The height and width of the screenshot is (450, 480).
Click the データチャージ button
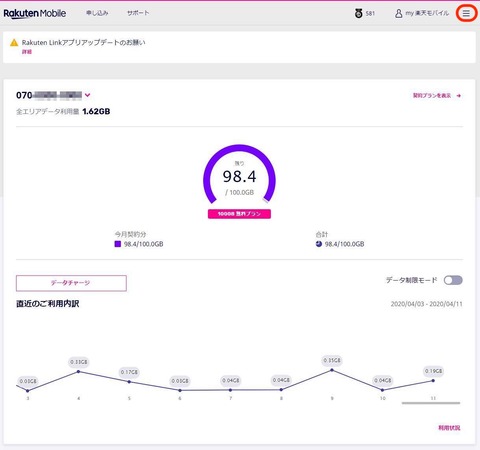pyautogui.click(x=71, y=283)
